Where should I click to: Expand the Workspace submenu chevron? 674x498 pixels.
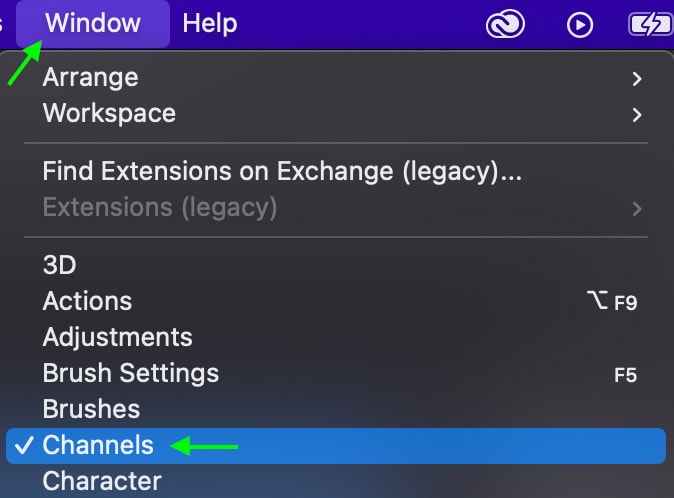tap(637, 115)
